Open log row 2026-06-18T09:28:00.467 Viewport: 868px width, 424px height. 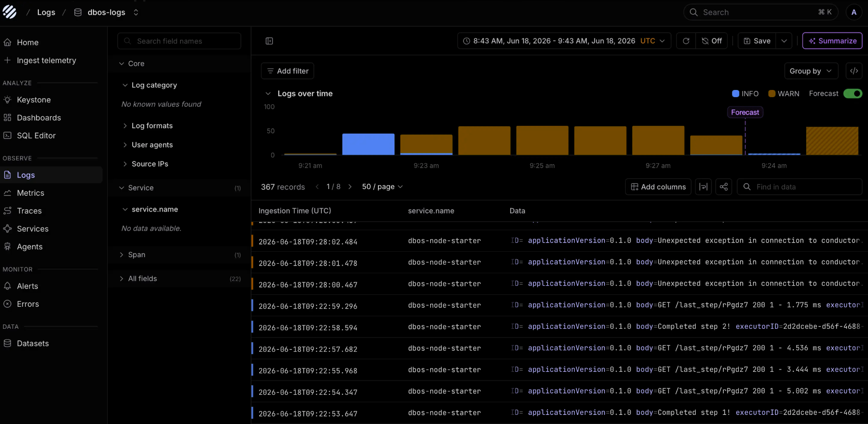[x=560, y=284]
